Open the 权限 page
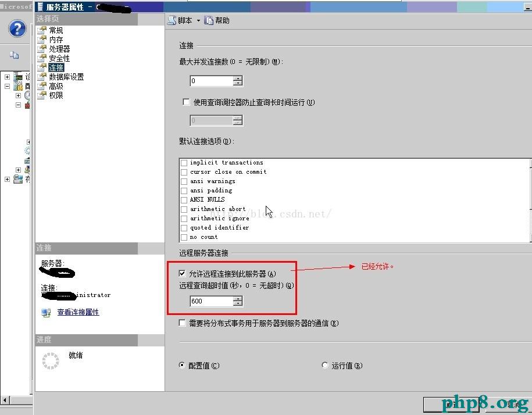This screenshot has height=415, width=532. [56, 95]
